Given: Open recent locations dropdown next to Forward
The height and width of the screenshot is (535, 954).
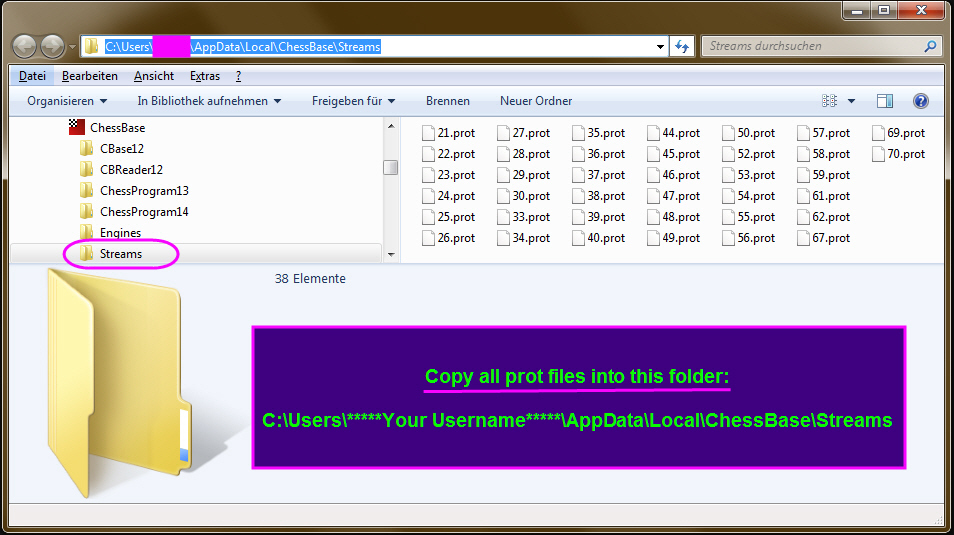Looking at the screenshot, I should click(72, 47).
